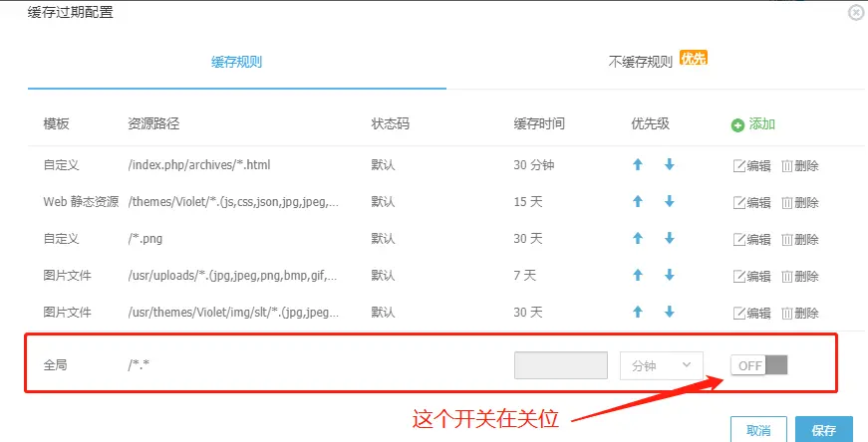The height and width of the screenshot is (442, 868).
Task: Select the 30 分钟 cache time cell
Action: tap(533, 165)
